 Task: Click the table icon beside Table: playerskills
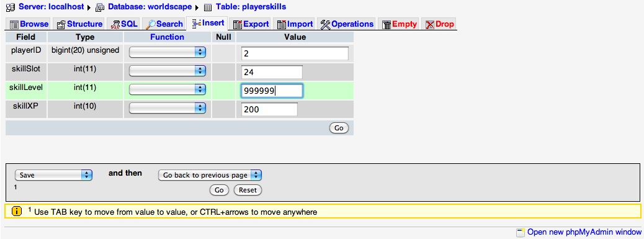click(x=208, y=7)
